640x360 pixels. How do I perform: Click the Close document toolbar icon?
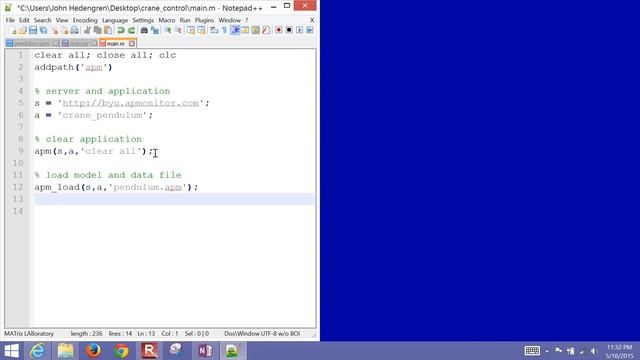(x=54, y=30)
